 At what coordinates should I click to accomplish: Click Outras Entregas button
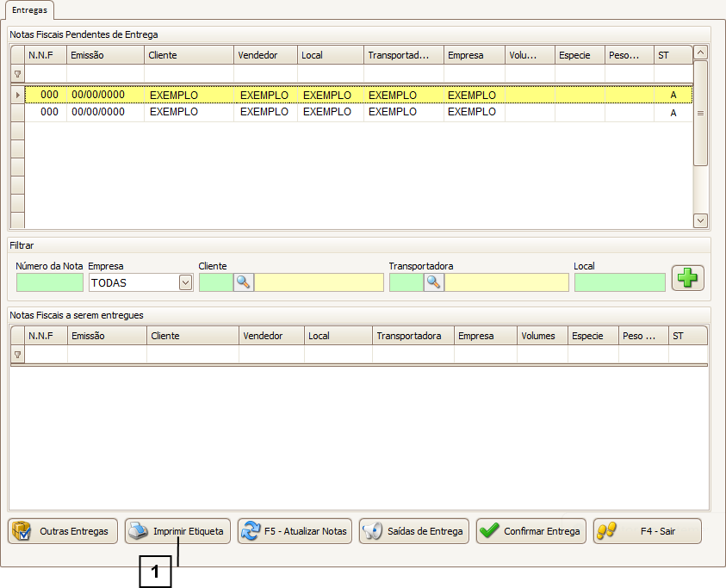click(63, 531)
